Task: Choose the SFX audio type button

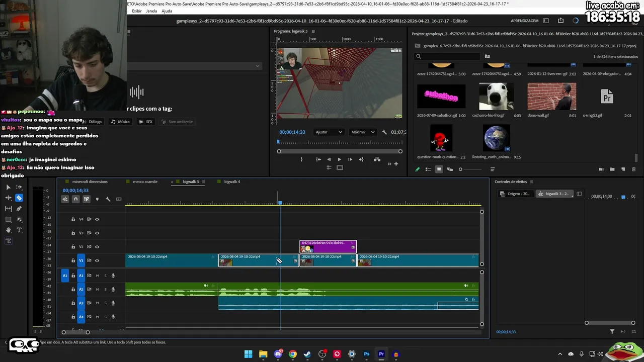Action: 146,122
